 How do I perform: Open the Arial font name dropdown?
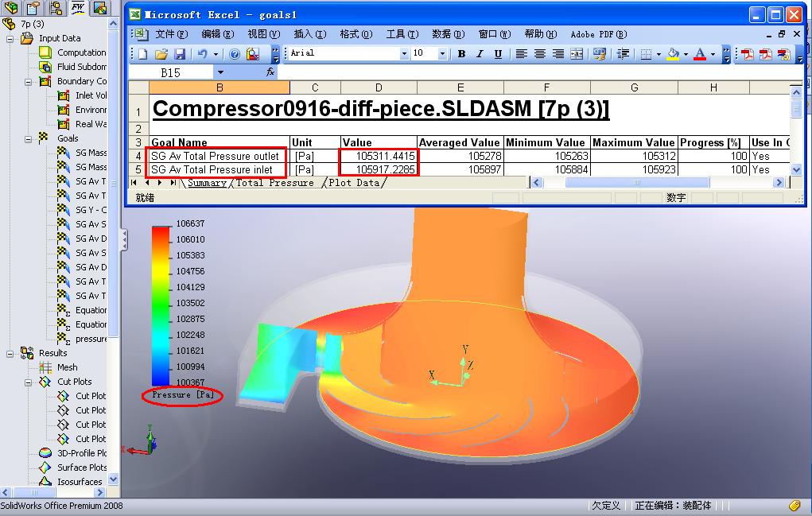[x=404, y=54]
